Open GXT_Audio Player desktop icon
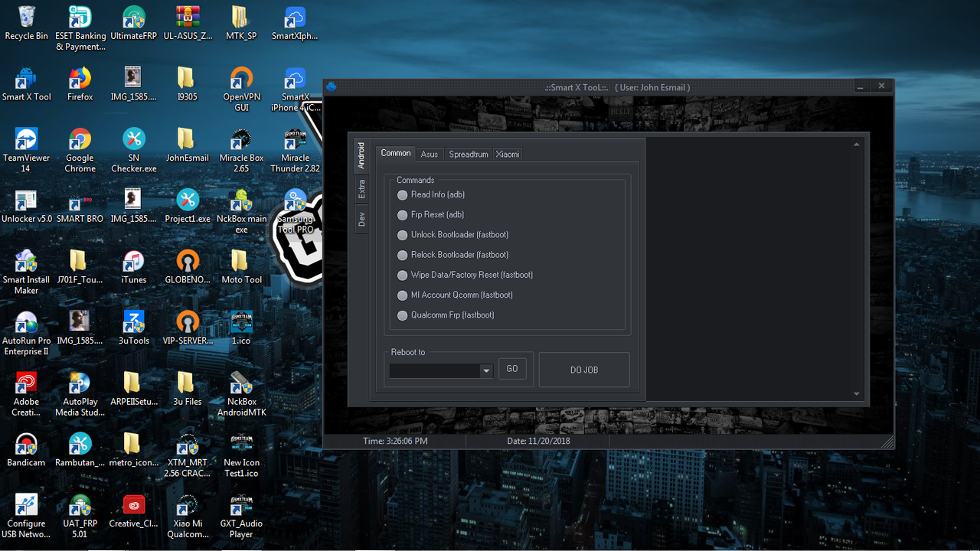The width and height of the screenshot is (980, 551). (241, 517)
